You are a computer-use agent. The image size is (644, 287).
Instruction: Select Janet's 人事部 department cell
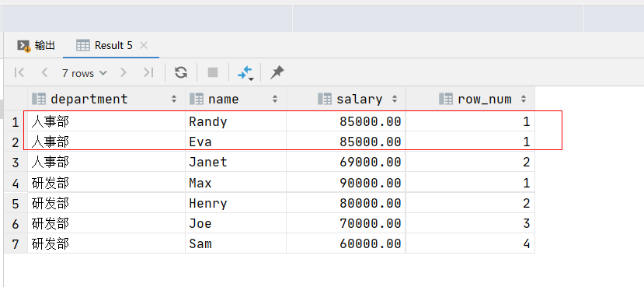(106, 162)
